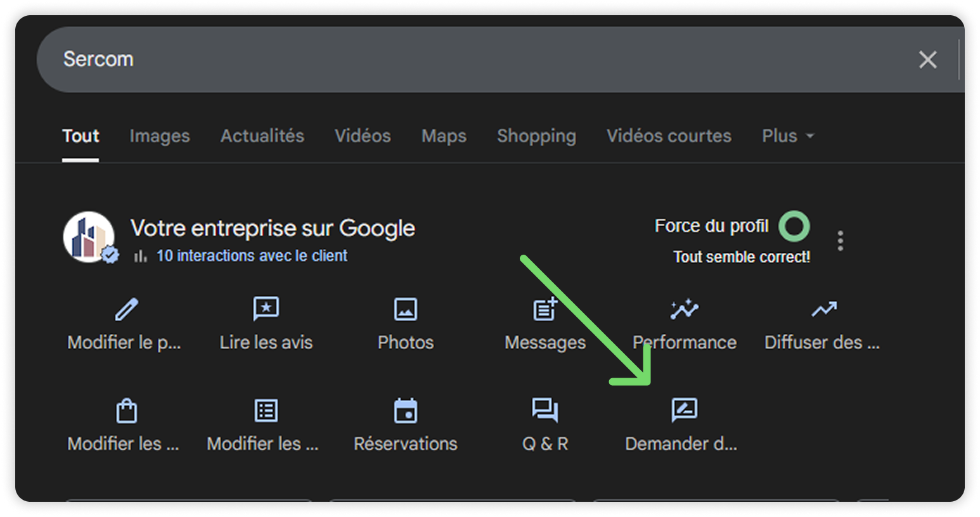
Task: Click the bar chart icon beside interactions count
Action: (141, 256)
